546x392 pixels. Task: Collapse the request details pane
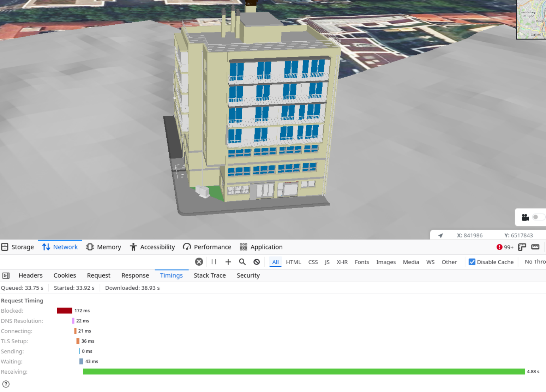(6, 276)
